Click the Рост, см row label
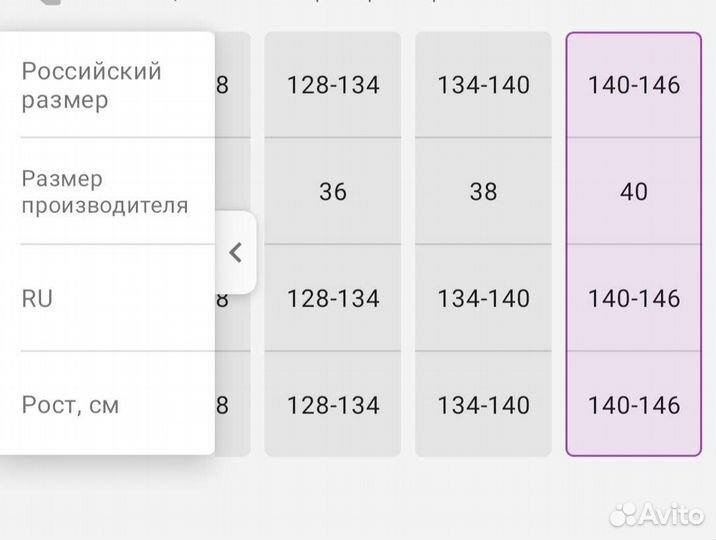716x540 pixels. [70, 405]
